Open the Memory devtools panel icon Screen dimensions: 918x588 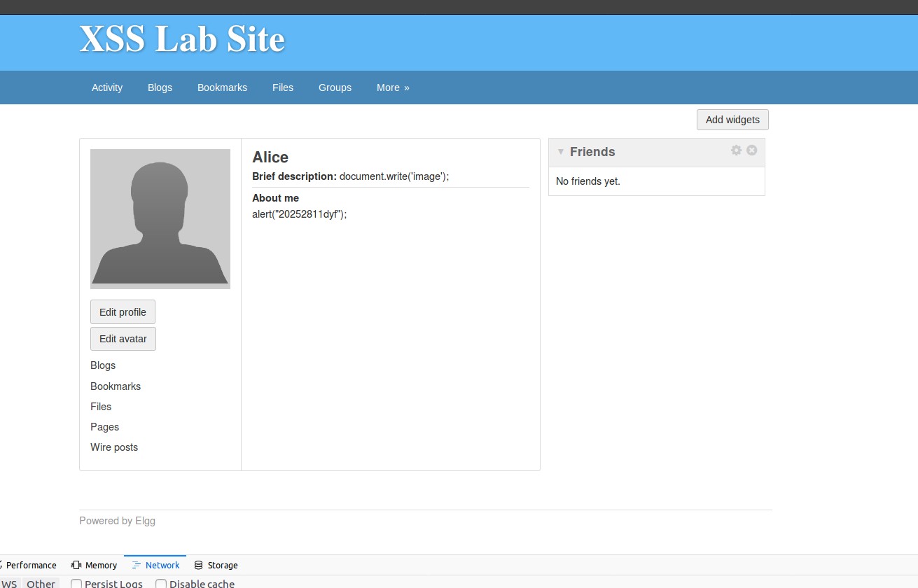click(x=76, y=565)
